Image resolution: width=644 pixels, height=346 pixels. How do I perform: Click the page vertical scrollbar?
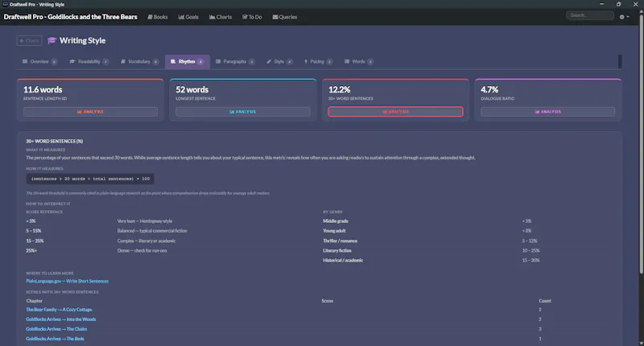[x=641, y=144]
